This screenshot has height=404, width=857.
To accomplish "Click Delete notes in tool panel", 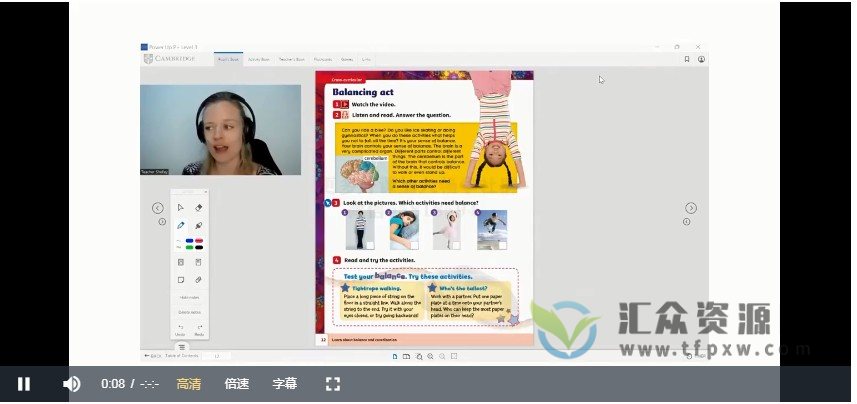I will 189,312.
